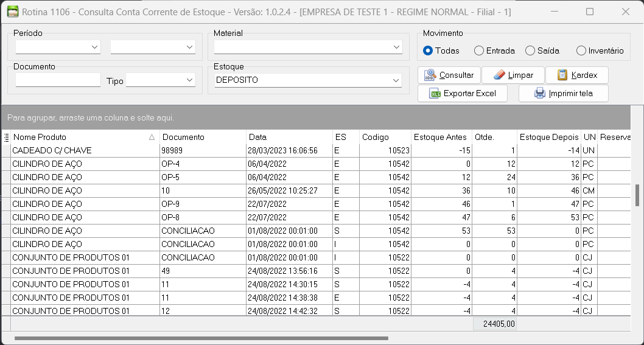The image size is (644, 345).
Task: Click date cell 24/08/2022 13:56:16
Action: 289,271
